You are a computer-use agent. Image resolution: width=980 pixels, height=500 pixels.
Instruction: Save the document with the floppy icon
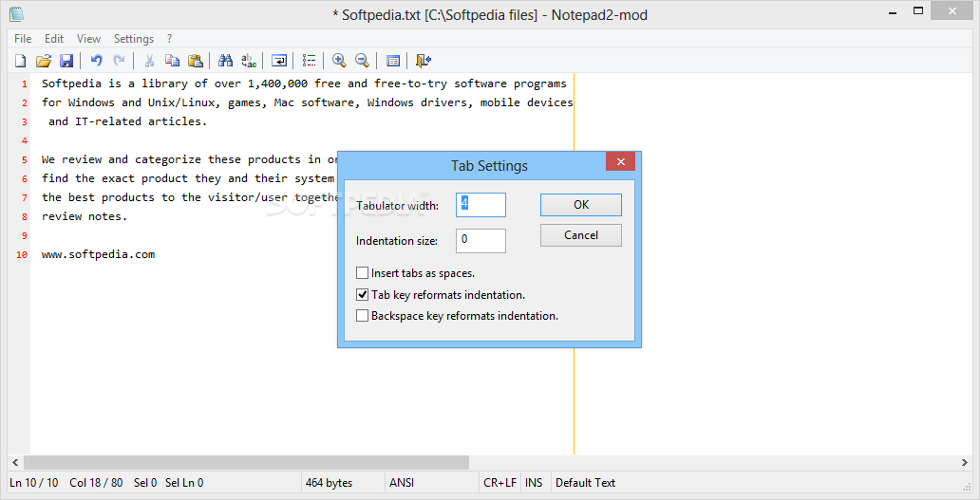(66, 61)
